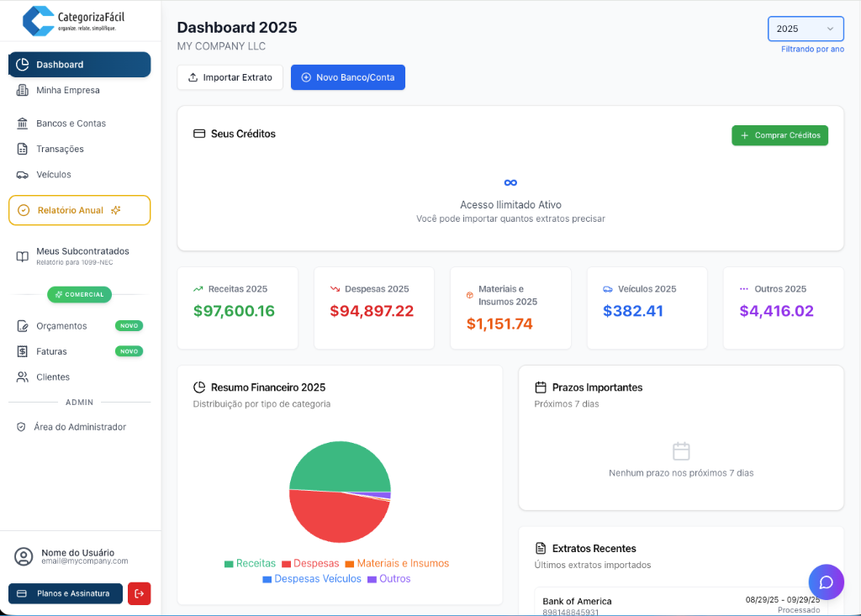
Task: Click the infinity unlimited access icon
Action: pos(510,183)
